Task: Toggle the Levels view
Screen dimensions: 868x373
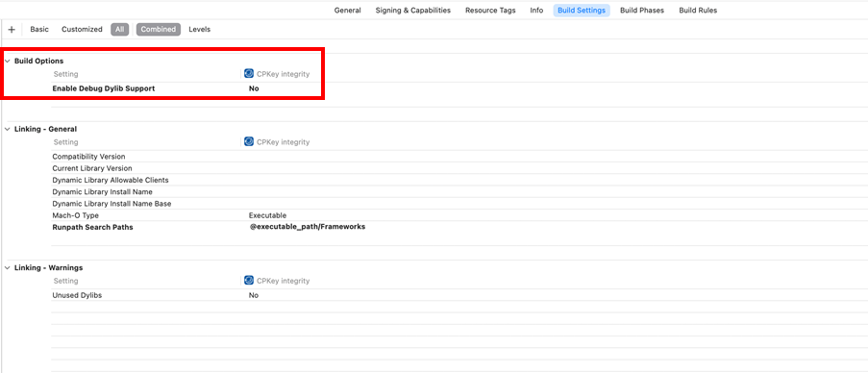Action: [199, 30]
